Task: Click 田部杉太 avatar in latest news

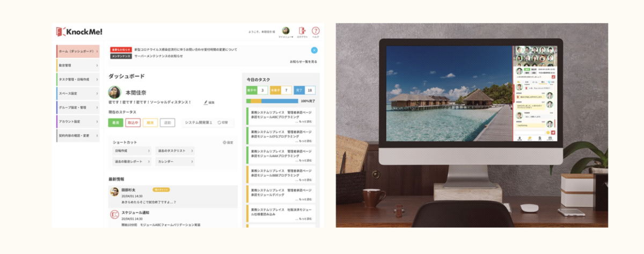Action: tap(114, 192)
